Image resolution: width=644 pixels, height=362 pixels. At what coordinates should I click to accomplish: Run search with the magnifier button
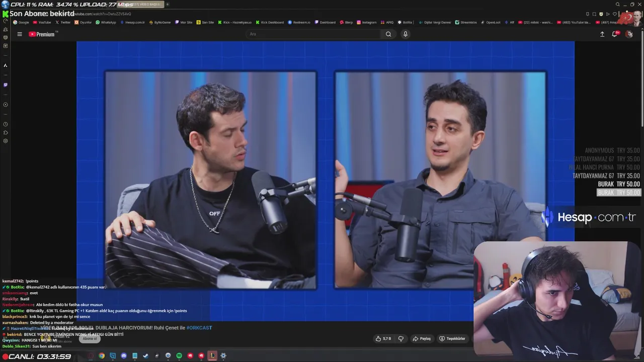pyautogui.click(x=388, y=34)
